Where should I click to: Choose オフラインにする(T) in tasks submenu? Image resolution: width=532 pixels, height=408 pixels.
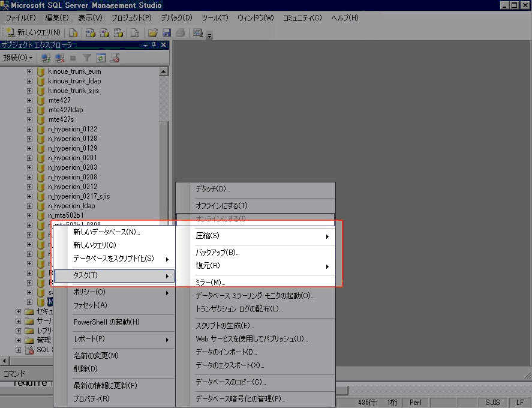coord(256,206)
